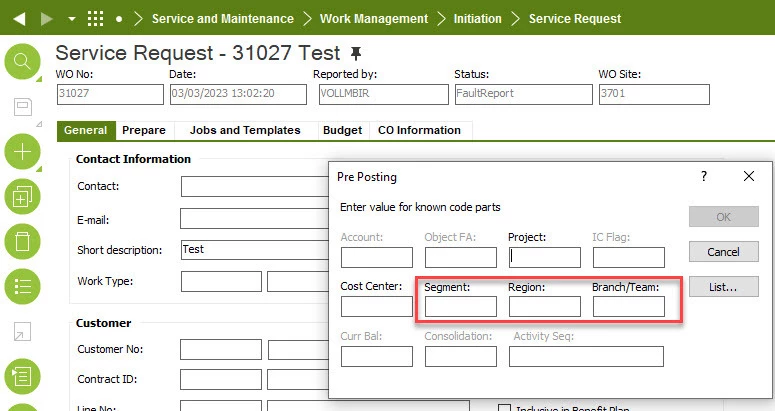Click the Pre Posting help question mark
The width and height of the screenshot is (775, 411).
704,176
